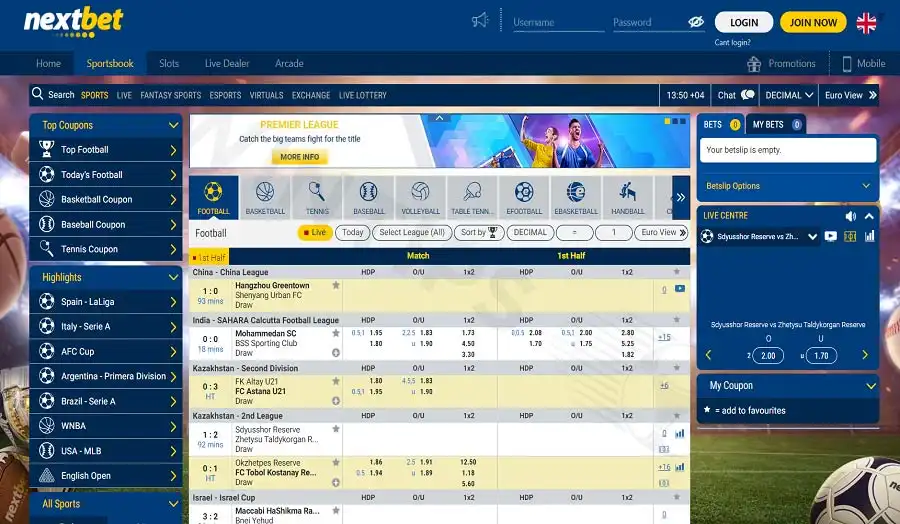This screenshot has height=524, width=900.
Task: Collapse the Top Coupons panel
Action: 173,125
